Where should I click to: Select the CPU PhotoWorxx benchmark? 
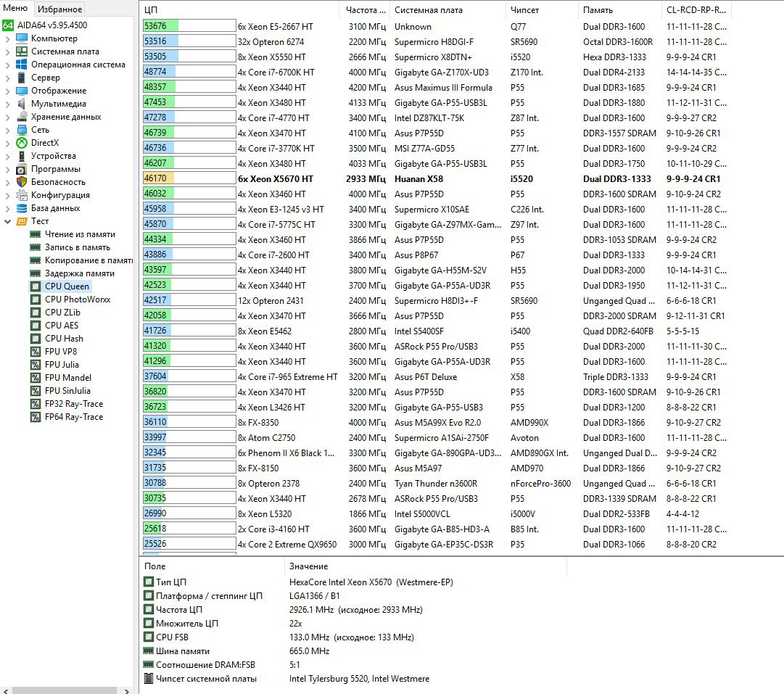(78, 299)
